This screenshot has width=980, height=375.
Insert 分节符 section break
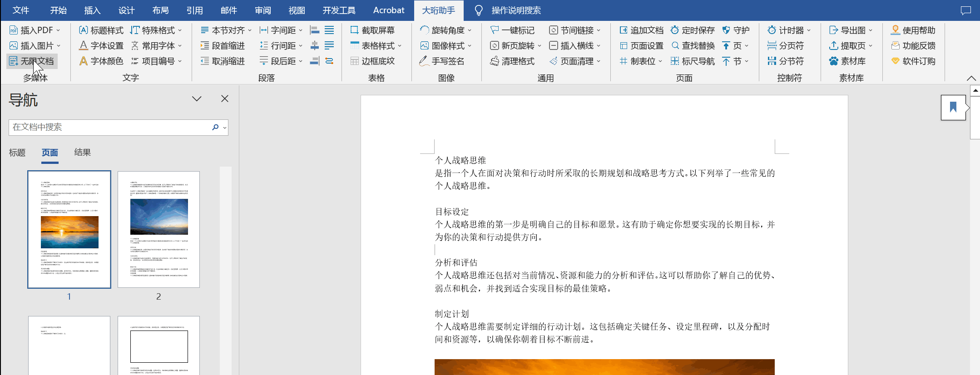[x=786, y=61]
